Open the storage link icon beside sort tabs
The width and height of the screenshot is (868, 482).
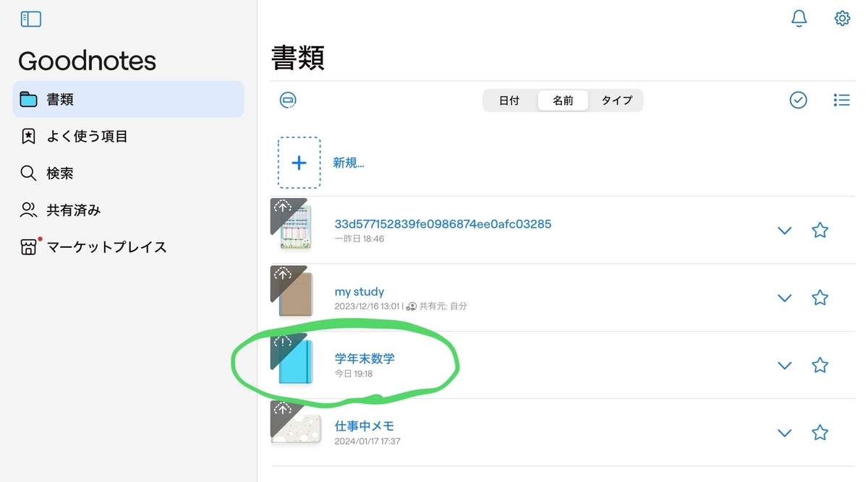coord(288,100)
